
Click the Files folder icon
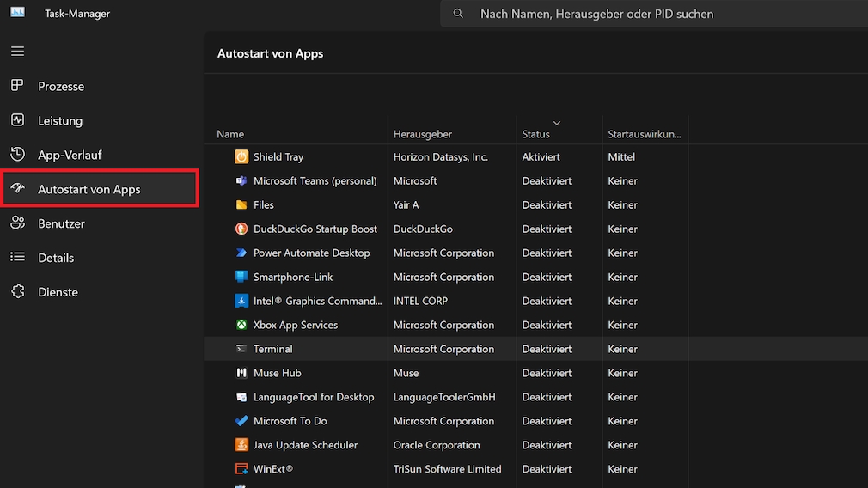(x=241, y=204)
